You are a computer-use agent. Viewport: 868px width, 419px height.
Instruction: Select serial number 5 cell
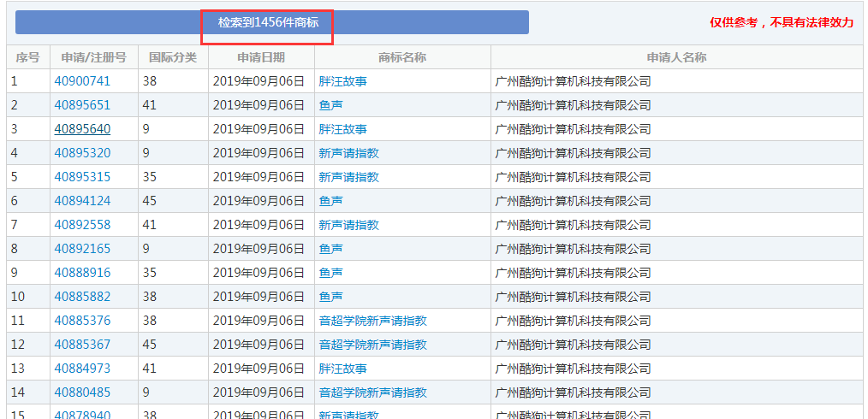(x=27, y=177)
